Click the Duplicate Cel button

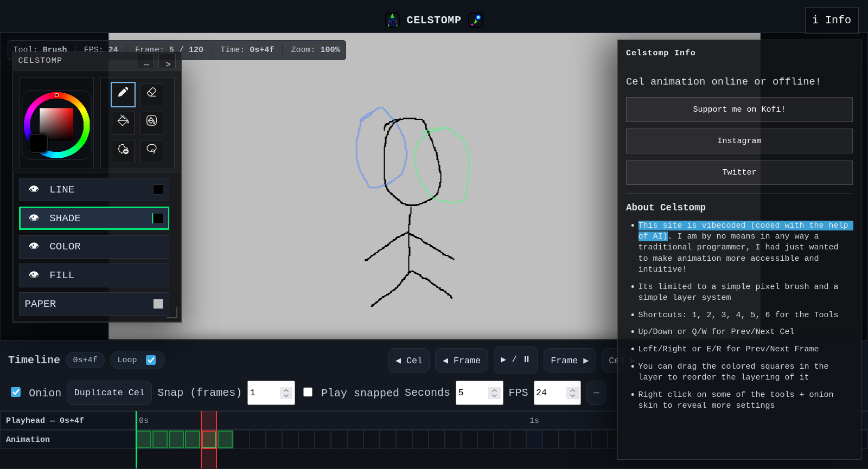pos(109,393)
